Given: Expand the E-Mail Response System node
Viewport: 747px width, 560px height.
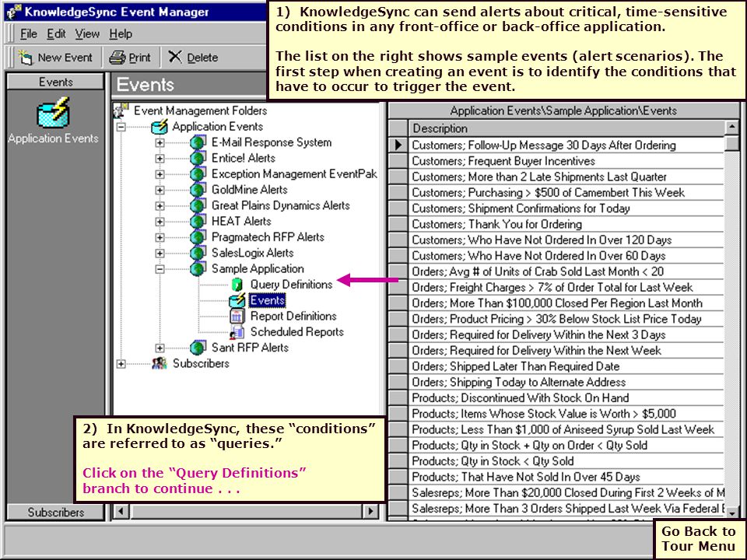Looking at the screenshot, I should coord(160,142).
